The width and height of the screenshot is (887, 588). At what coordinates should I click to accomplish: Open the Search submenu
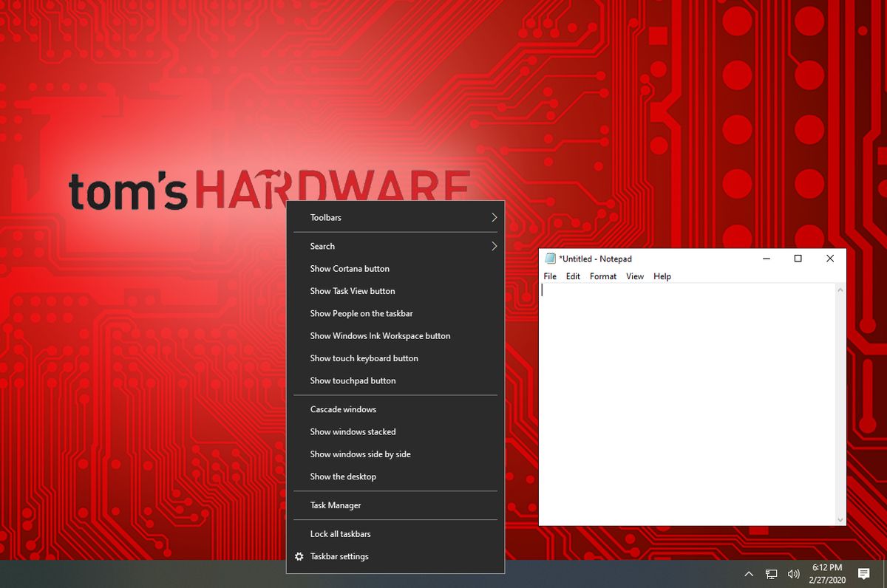coord(322,246)
